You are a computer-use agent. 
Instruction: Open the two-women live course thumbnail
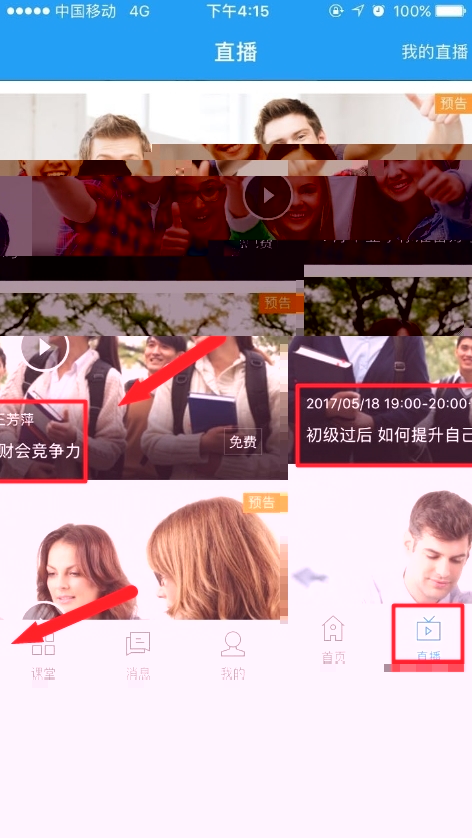[144, 556]
